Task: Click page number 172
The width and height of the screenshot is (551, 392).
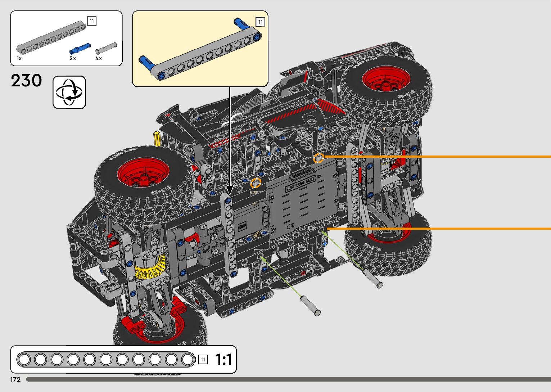Action: pos(15,379)
